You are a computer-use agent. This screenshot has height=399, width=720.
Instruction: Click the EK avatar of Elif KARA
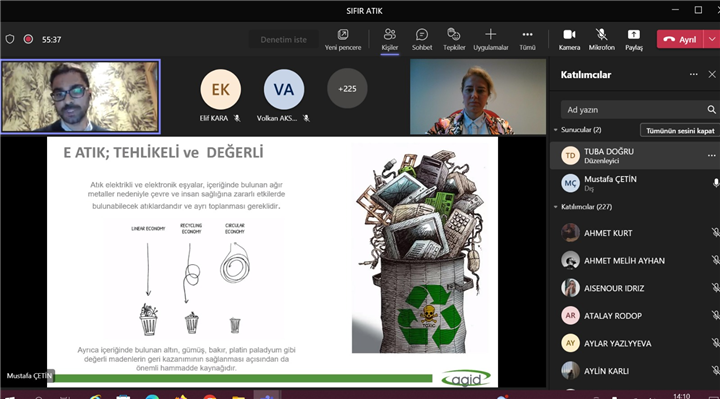tap(220, 89)
